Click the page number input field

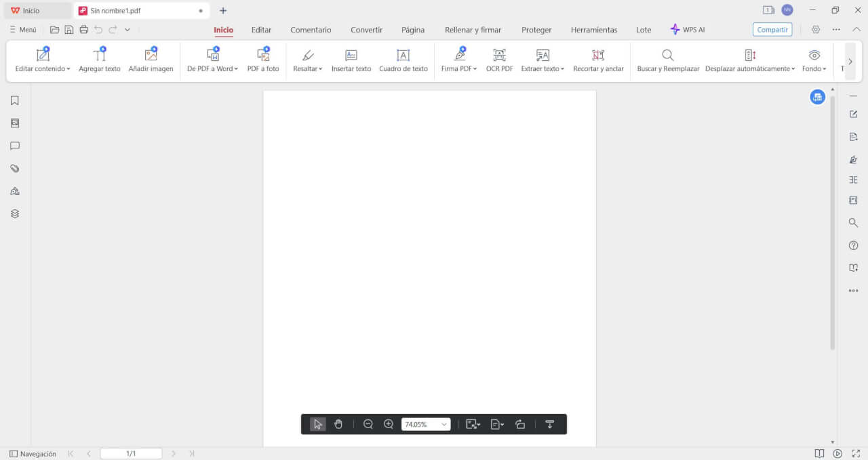tap(131, 454)
